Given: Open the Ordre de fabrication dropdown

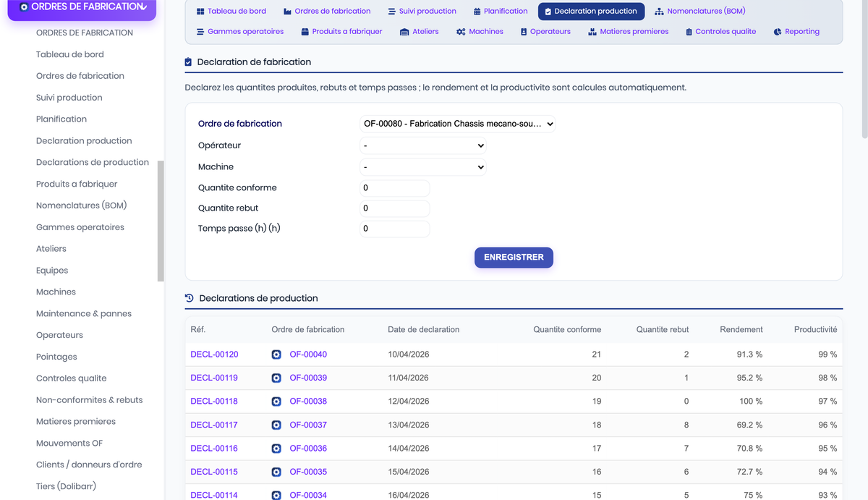Looking at the screenshot, I should pos(458,124).
